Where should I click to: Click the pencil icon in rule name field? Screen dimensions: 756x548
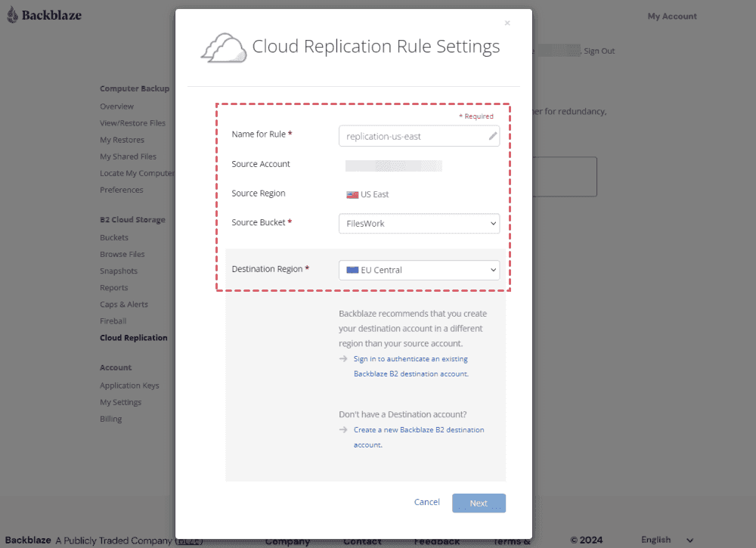click(492, 136)
